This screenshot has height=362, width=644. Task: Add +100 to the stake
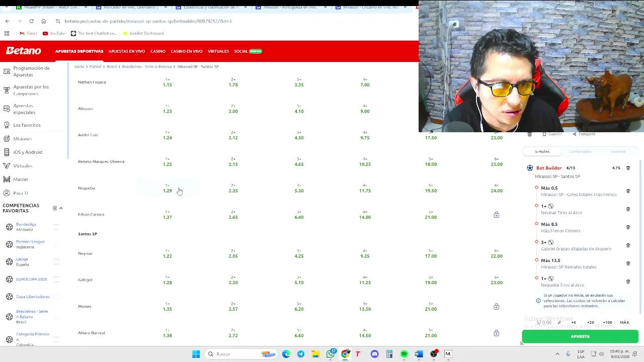tap(608, 322)
